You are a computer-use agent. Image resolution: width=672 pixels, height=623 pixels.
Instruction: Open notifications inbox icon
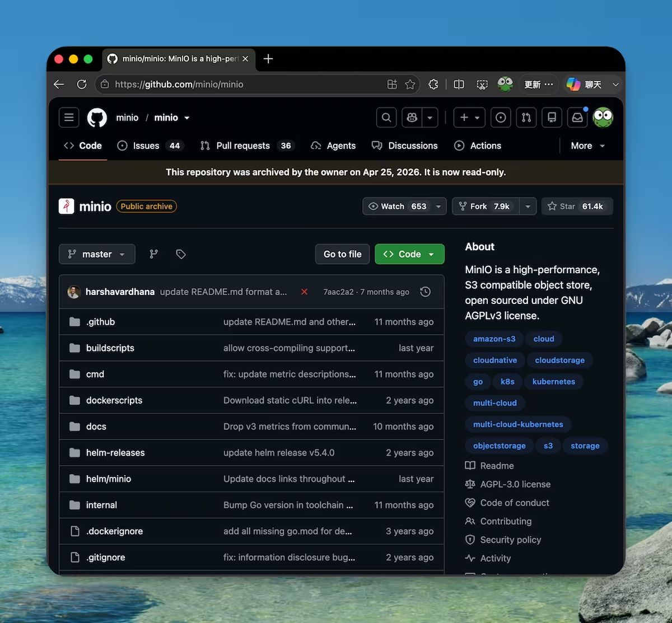tap(577, 118)
